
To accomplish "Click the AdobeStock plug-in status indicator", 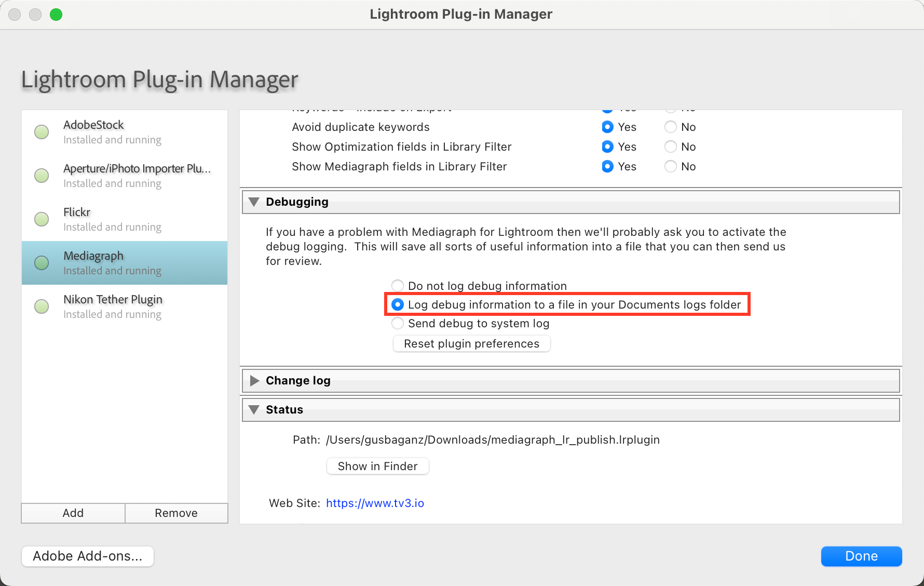I will (x=42, y=132).
